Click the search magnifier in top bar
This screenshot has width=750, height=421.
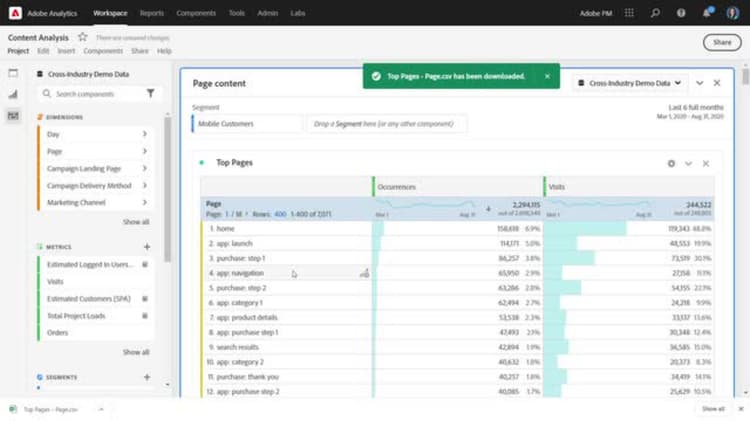[x=655, y=13]
